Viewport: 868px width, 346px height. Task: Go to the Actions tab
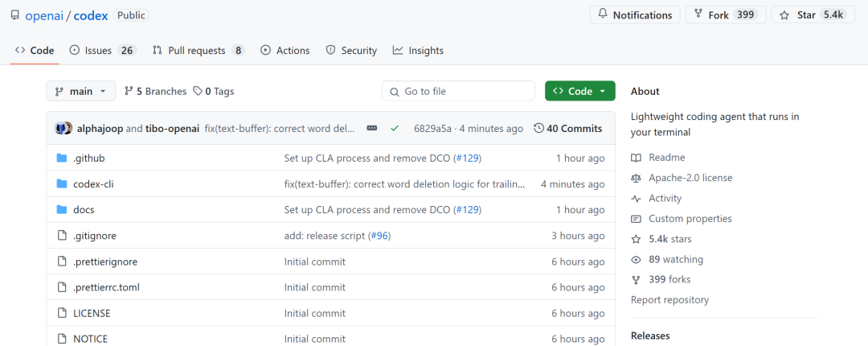285,51
